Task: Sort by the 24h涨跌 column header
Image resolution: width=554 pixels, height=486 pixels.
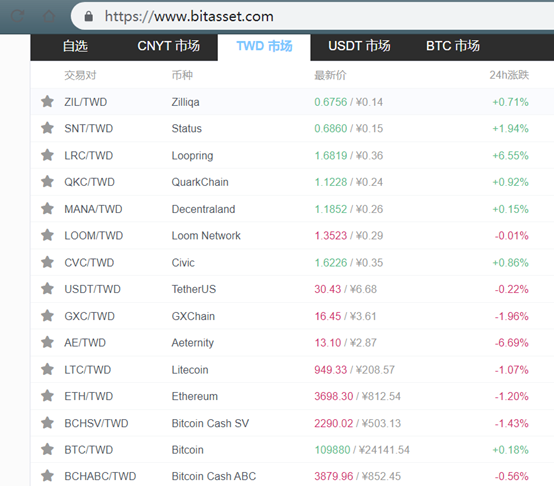Action: pyautogui.click(x=509, y=75)
